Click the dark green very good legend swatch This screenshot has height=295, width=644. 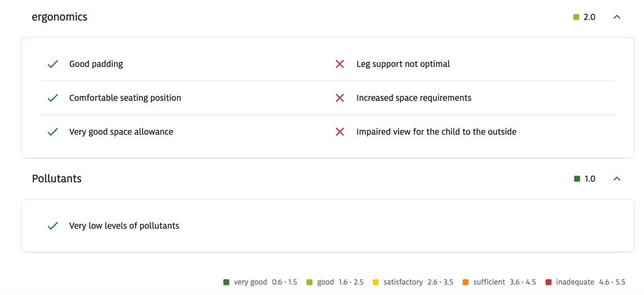point(226,282)
